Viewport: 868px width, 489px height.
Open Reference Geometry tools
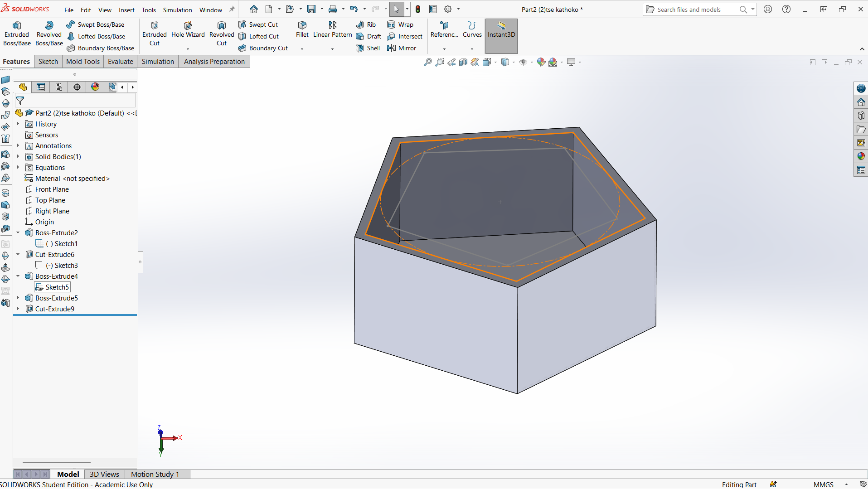pyautogui.click(x=444, y=30)
